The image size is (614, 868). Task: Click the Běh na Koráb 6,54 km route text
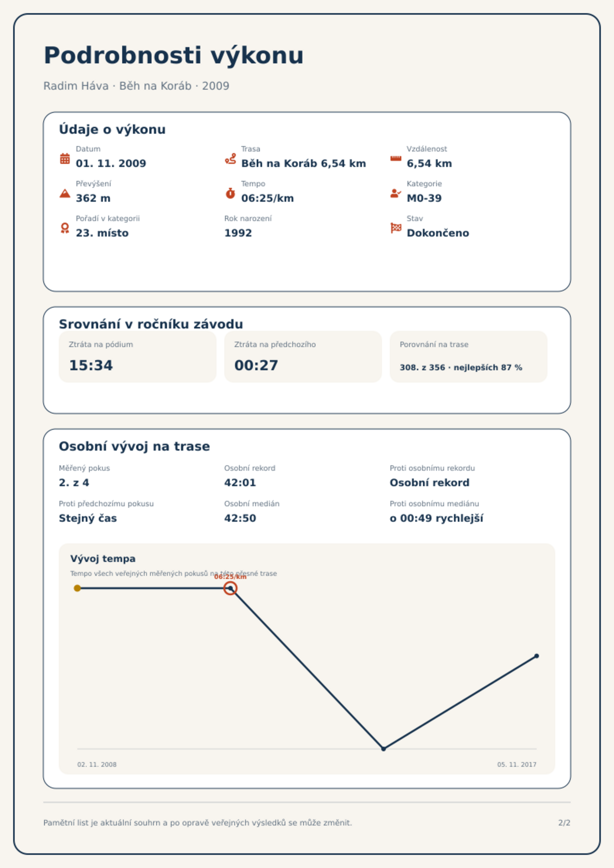pyautogui.click(x=304, y=163)
